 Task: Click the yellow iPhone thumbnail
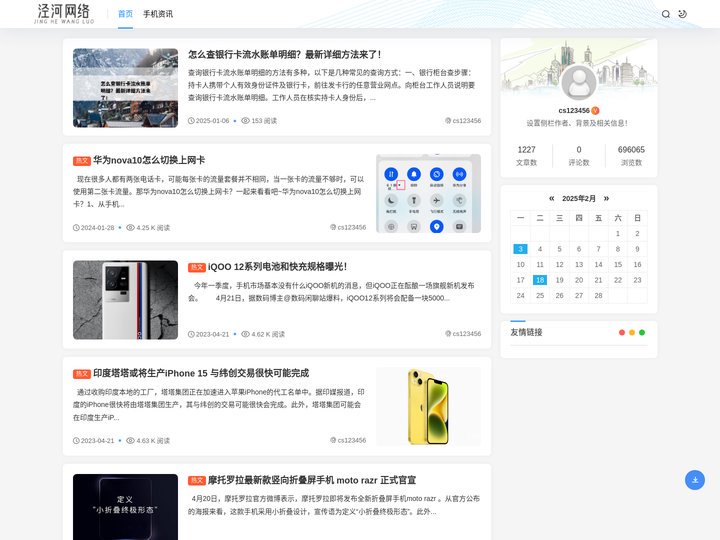pyautogui.click(x=428, y=406)
